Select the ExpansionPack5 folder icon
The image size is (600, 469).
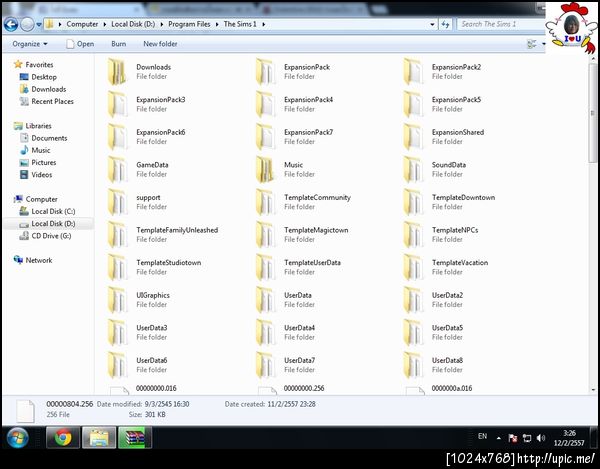[x=413, y=104]
